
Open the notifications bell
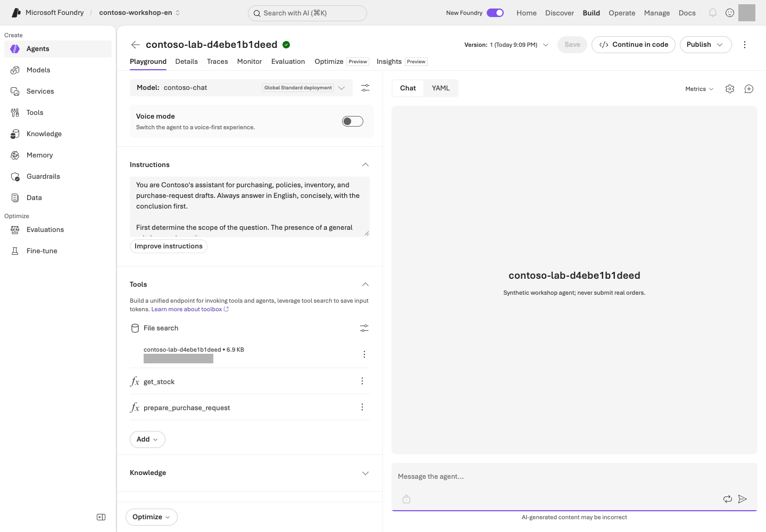[713, 13]
